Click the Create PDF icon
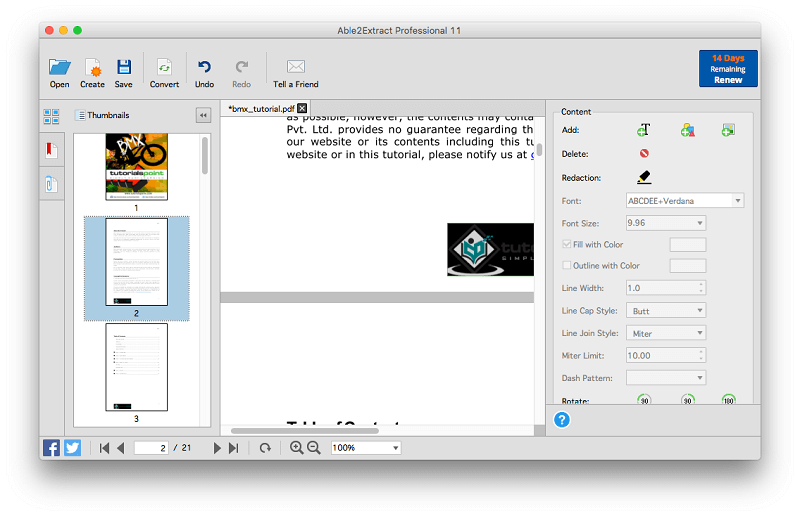The width and height of the screenshot is (800, 516). [x=93, y=67]
